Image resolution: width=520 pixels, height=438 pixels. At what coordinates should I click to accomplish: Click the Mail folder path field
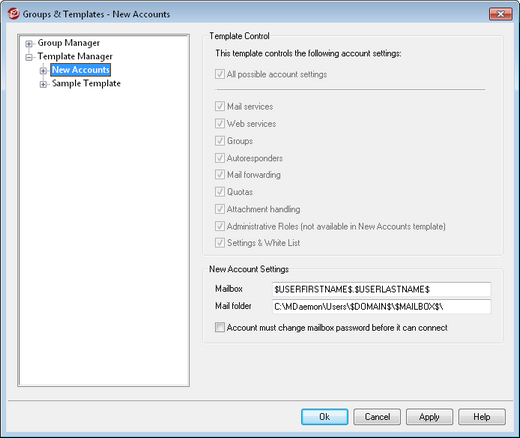381,306
